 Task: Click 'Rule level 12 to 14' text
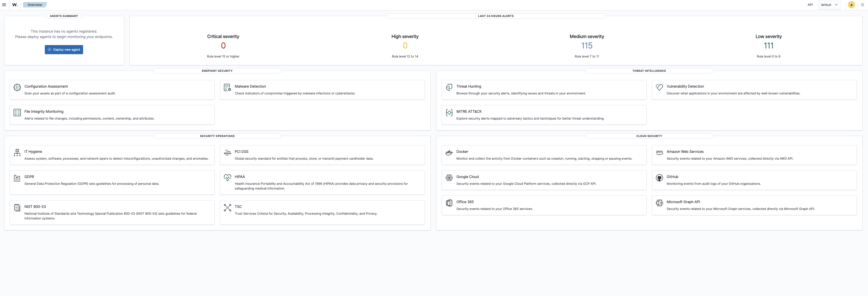click(x=405, y=57)
